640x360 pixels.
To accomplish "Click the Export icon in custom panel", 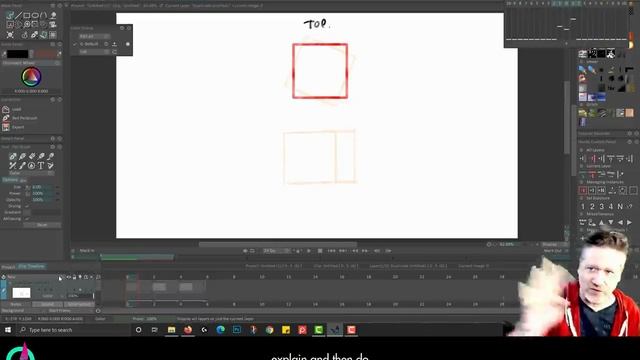I will [6, 127].
